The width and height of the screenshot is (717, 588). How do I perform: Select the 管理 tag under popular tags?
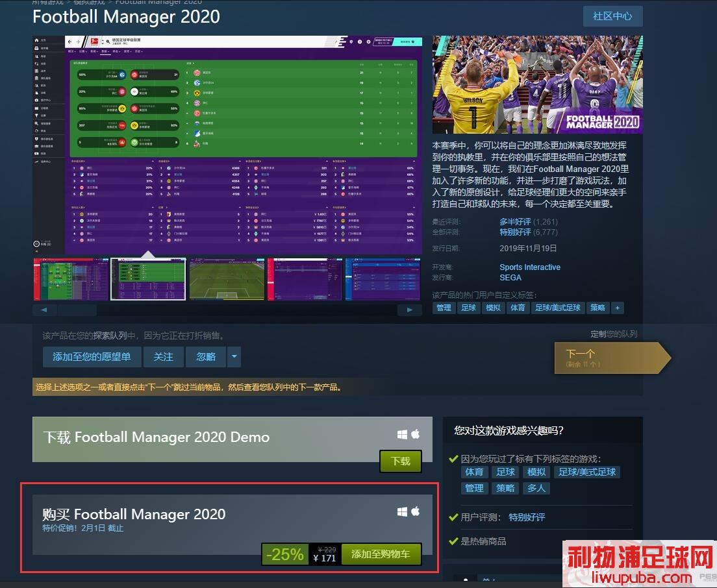[444, 308]
